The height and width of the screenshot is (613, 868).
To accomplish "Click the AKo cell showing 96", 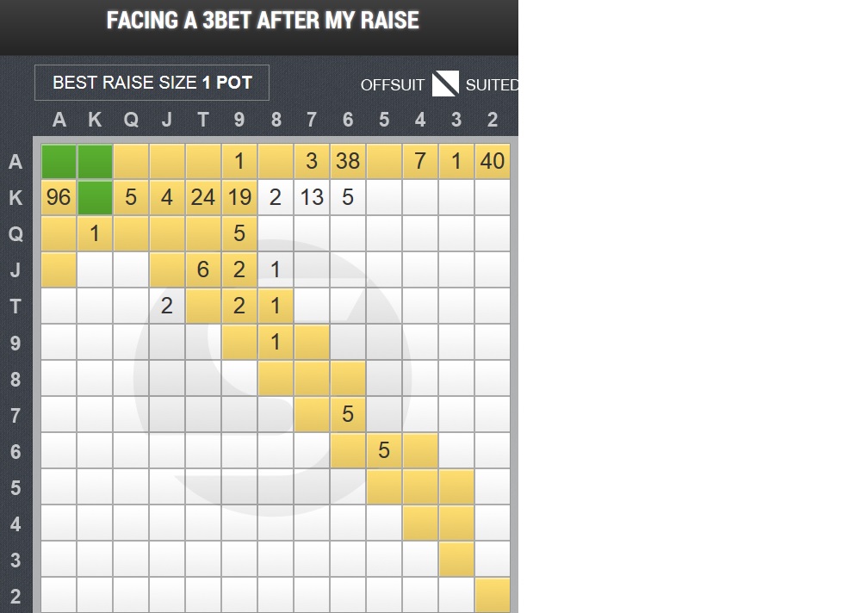I will point(59,197).
